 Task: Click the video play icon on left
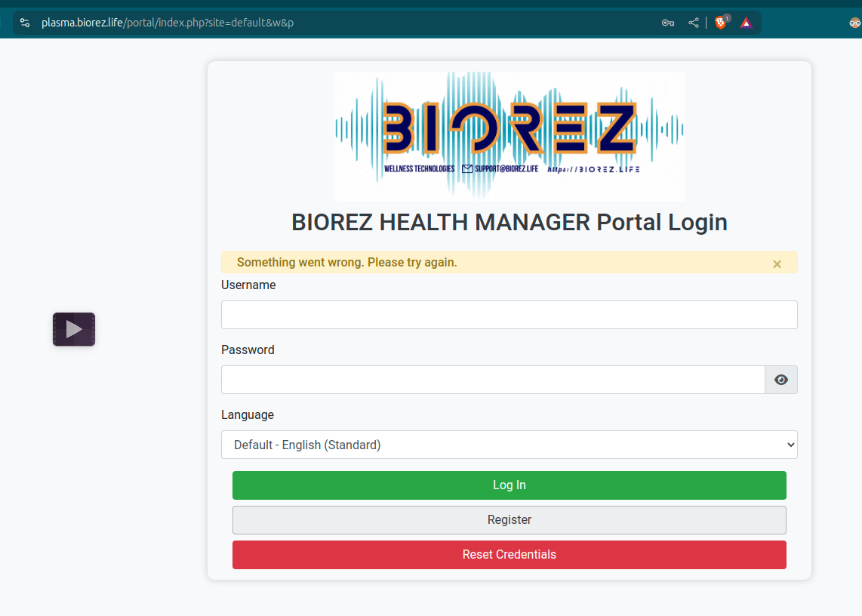coord(74,329)
